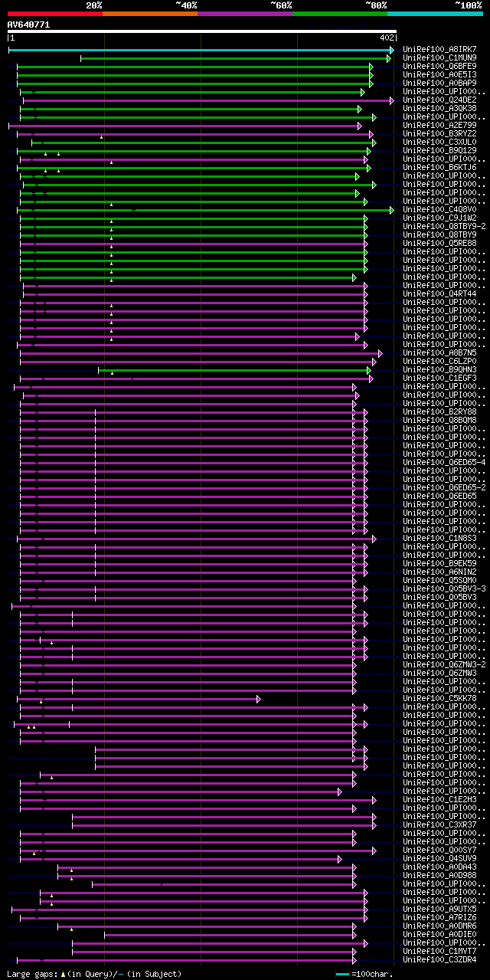Click the query end position 402
The height and width of the screenshot is (980, 490).
(387, 38)
